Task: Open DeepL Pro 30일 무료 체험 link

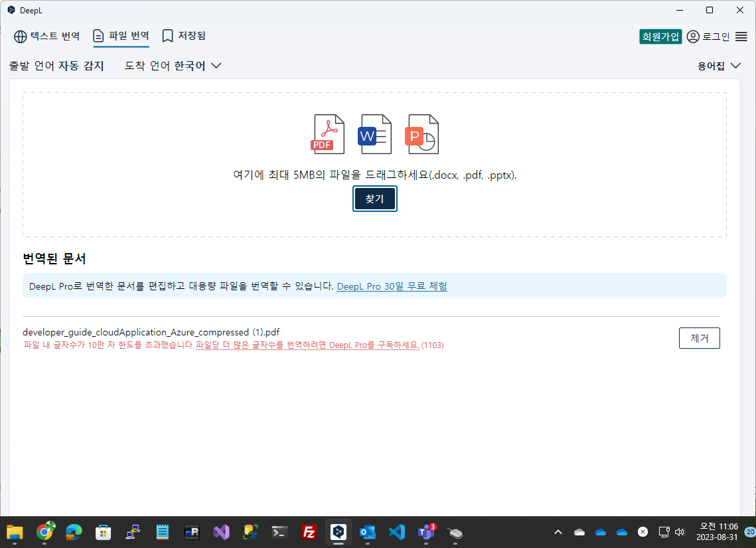Action: click(x=392, y=286)
